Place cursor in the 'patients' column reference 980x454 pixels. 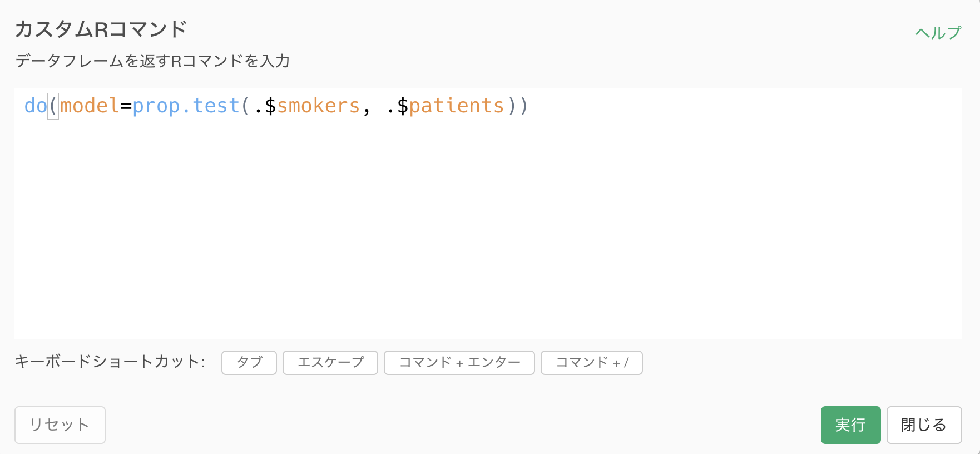click(457, 106)
